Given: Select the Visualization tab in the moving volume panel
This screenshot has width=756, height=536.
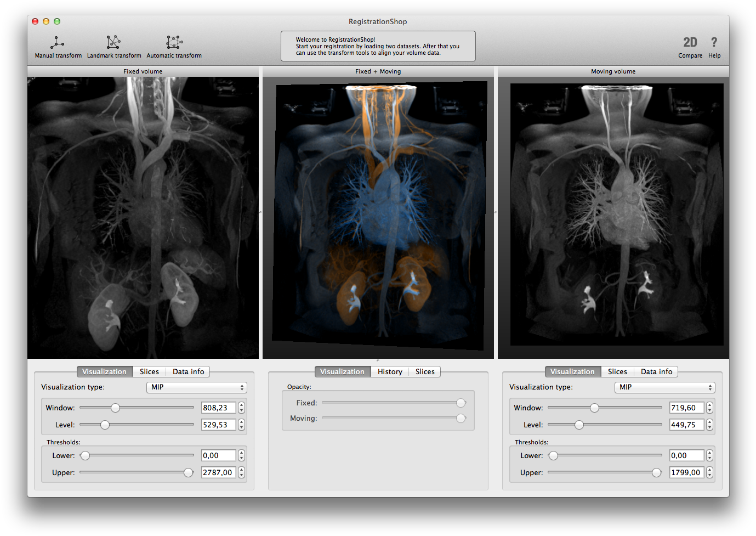Looking at the screenshot, I should pyautogui.click(x=572, y=371).
